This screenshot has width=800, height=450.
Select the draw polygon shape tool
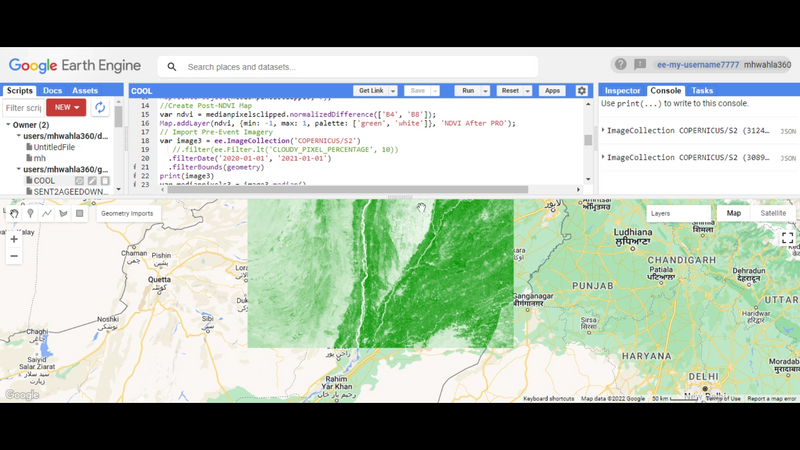(x=63, y=213)
